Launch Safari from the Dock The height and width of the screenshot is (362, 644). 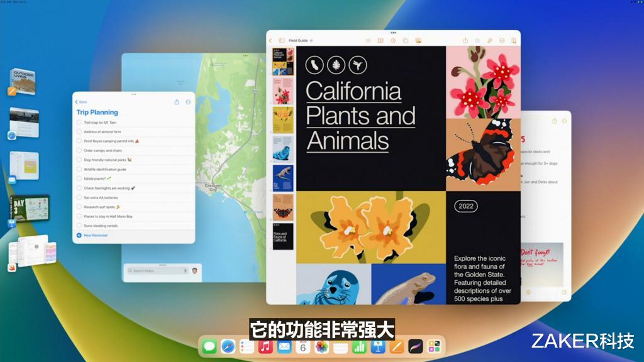228,346
